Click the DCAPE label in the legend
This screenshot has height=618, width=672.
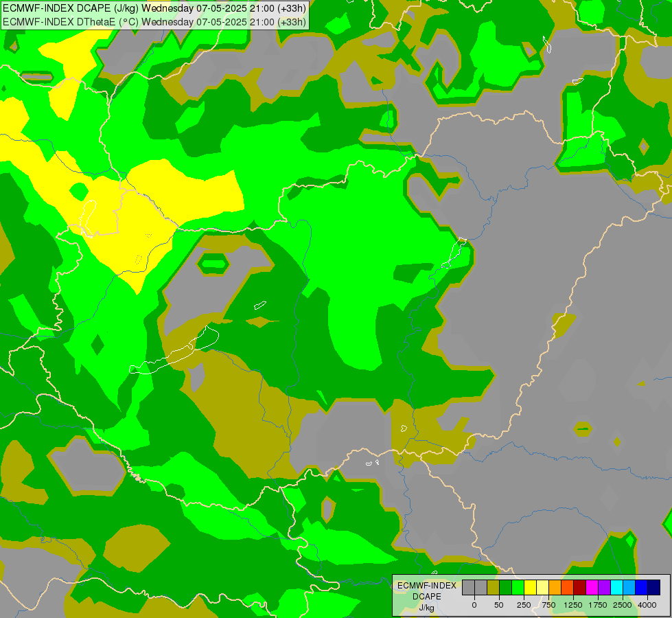point(427,597)
